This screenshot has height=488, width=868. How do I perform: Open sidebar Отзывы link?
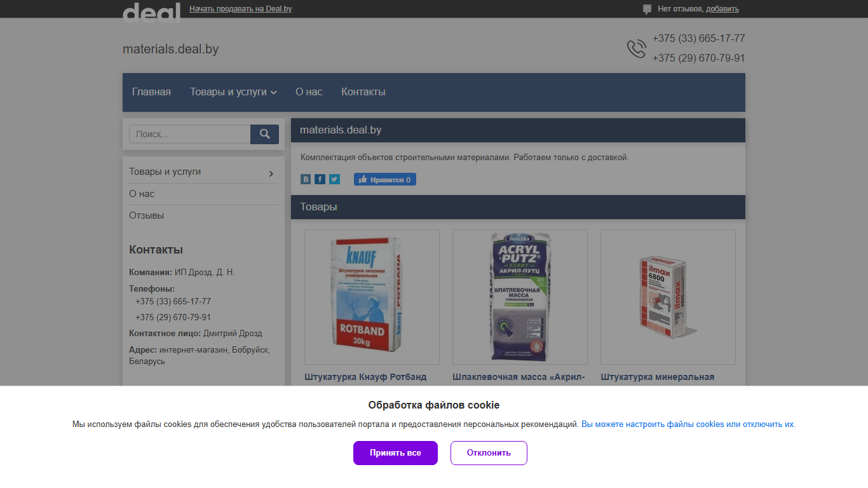pos(147,215)
